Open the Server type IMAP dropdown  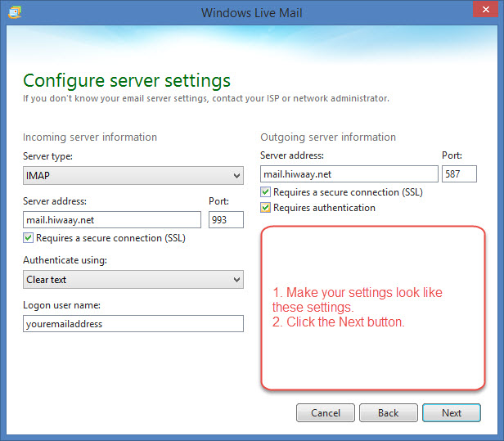tap(133, 175)
